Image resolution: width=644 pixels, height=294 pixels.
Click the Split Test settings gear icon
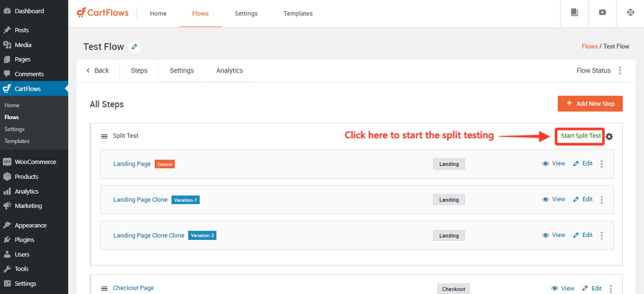[x=610, y=136]
